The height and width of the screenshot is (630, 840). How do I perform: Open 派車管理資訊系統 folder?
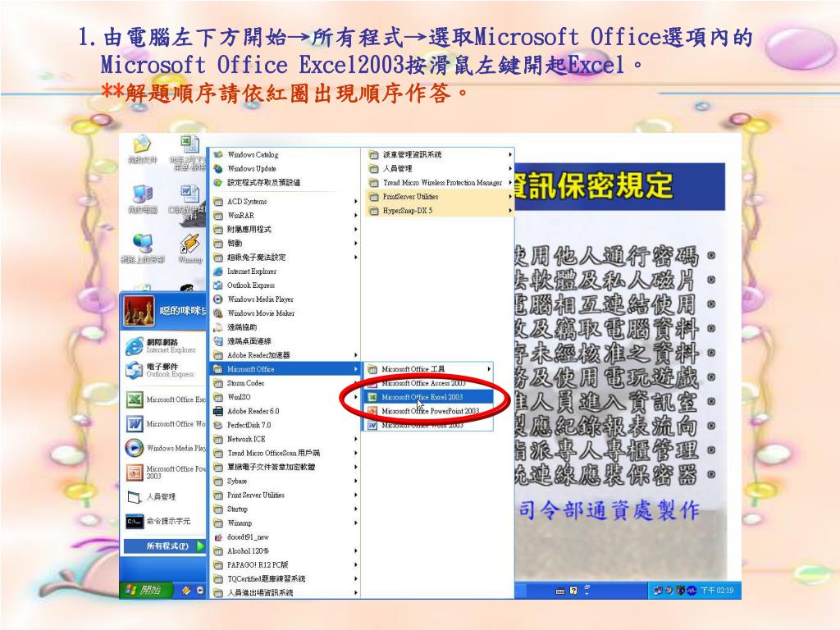click(x=440, y=154)
